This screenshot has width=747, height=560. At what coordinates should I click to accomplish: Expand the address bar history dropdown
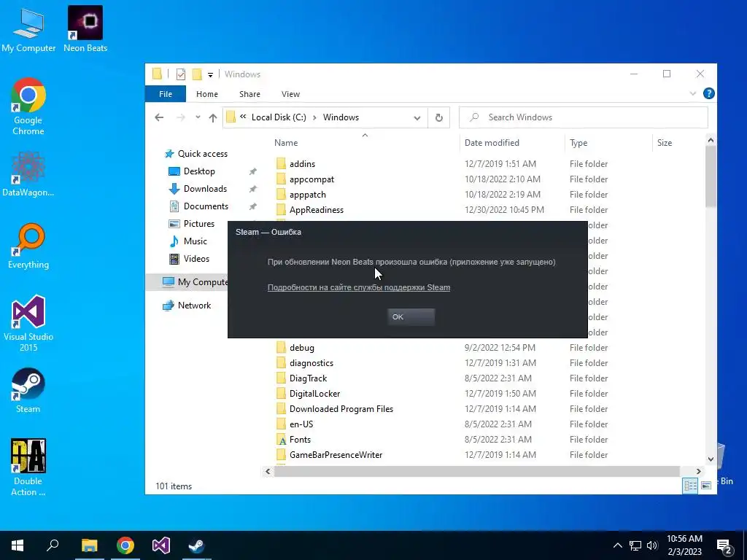click(x=417, y=117)
